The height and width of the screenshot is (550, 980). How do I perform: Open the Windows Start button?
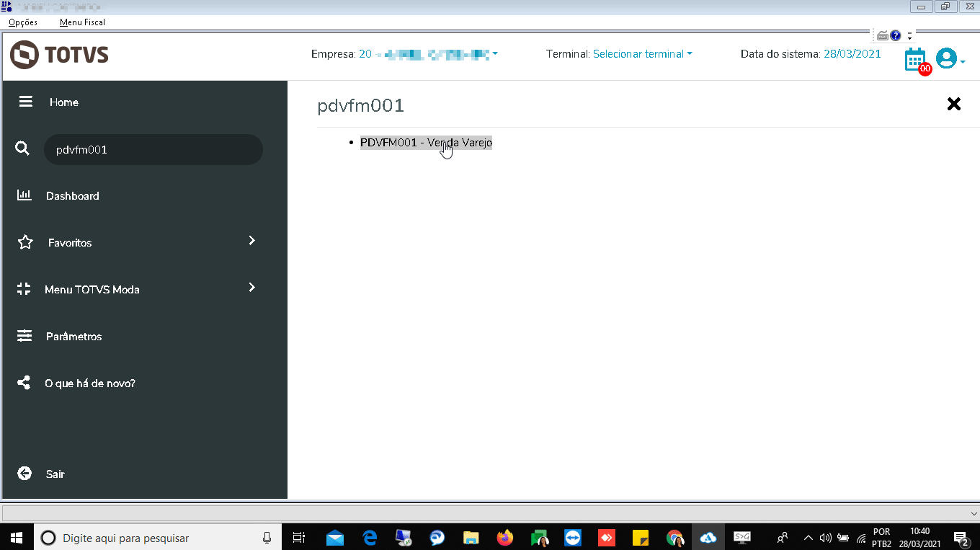16,538
